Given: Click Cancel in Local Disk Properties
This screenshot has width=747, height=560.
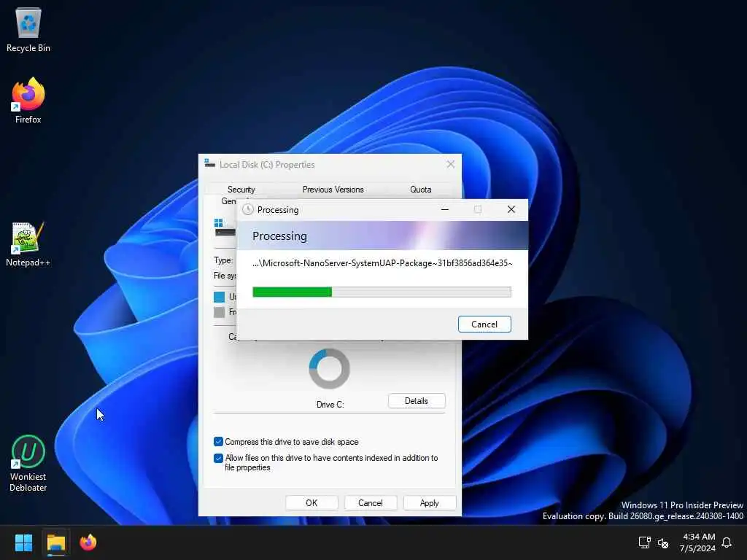Looking at the screenshot, I should 370,503.
